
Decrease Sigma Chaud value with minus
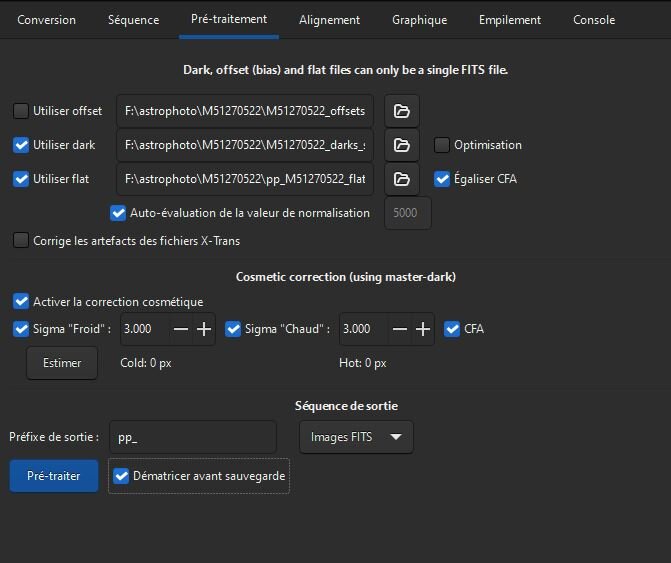[400, 329]
